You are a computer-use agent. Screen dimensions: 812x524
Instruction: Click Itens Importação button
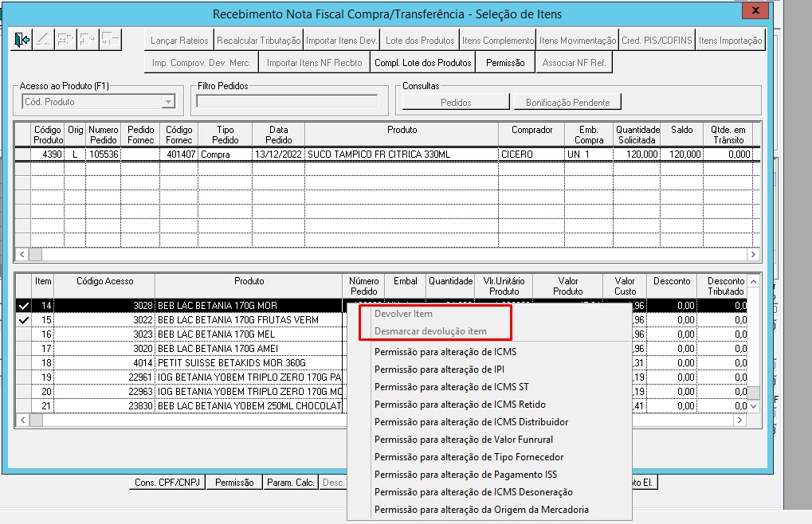coord(730,41)
